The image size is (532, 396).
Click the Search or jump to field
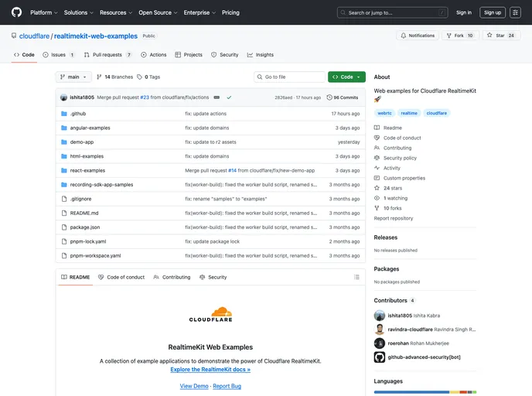coord(392,12)
